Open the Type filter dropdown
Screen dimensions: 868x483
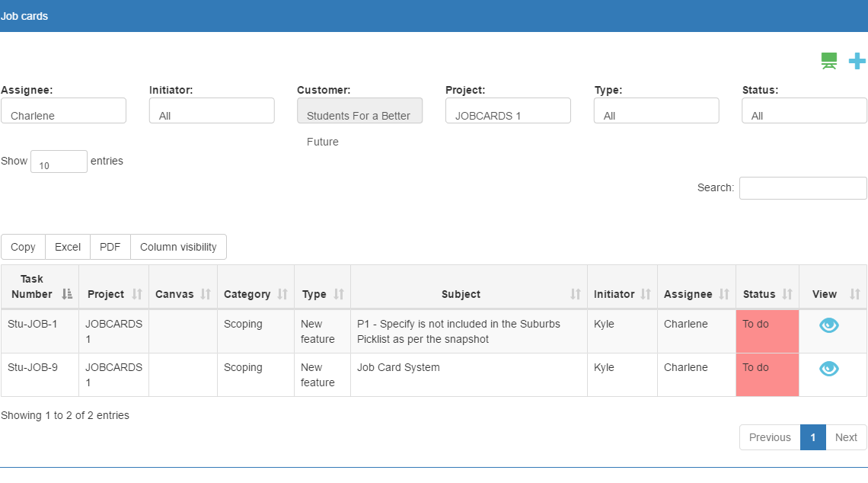click(x=656, y=110)
